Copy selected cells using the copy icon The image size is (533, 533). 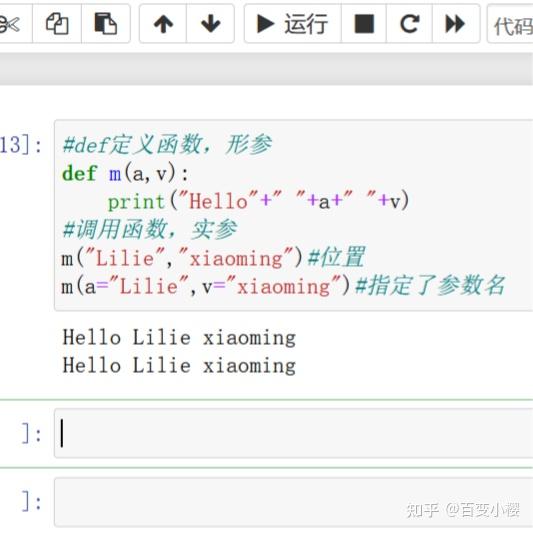(x=57, y=24)
